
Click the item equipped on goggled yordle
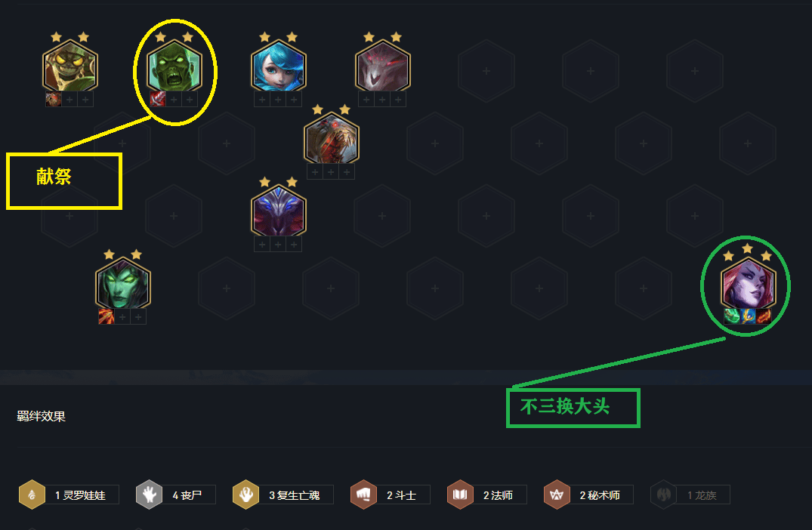pyautogui.click(x=54, y=99)
